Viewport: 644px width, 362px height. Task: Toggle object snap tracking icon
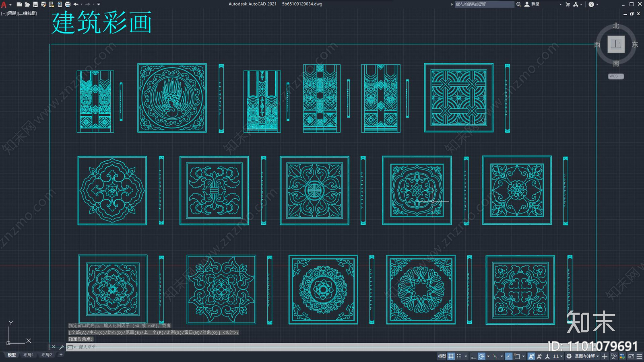click(509, 356)
